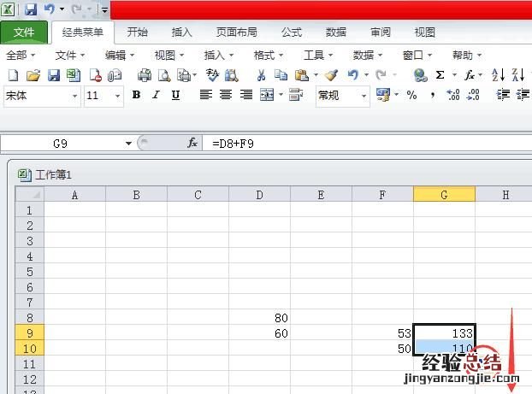Switch to the 审阅 ribbon tab
This screenshot has height=394, width=532.
381,32
